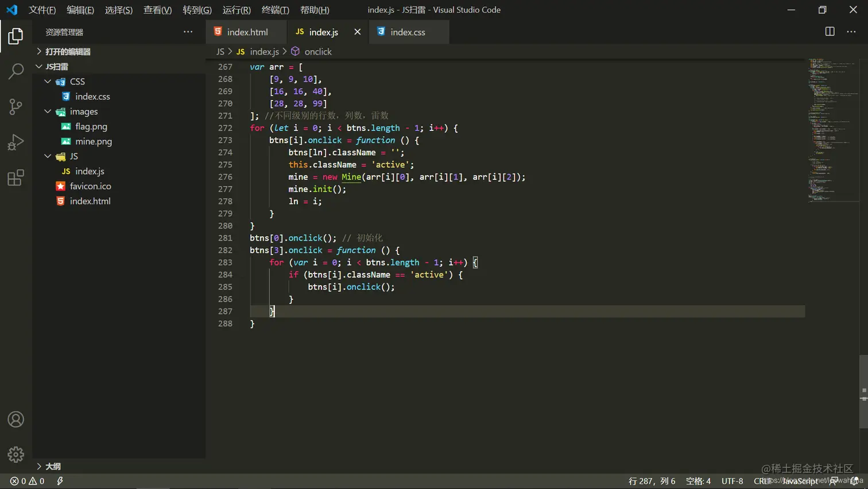
Task: Open the 编辑(E) menu
Action: pos(80,10)
